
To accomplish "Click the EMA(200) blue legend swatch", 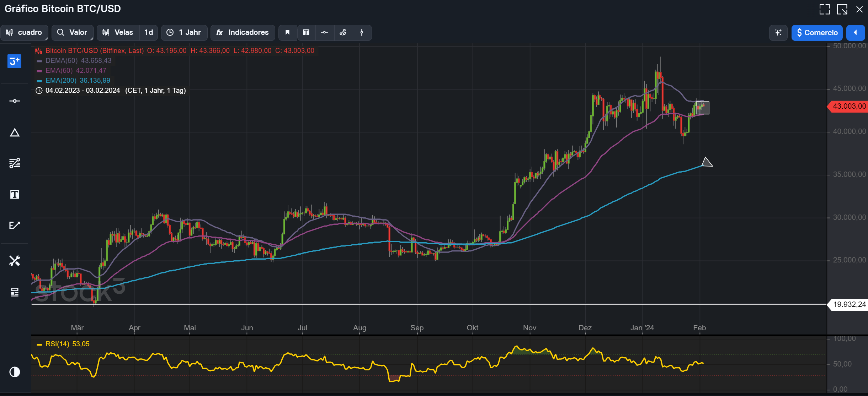I will (x=39, y=81).
